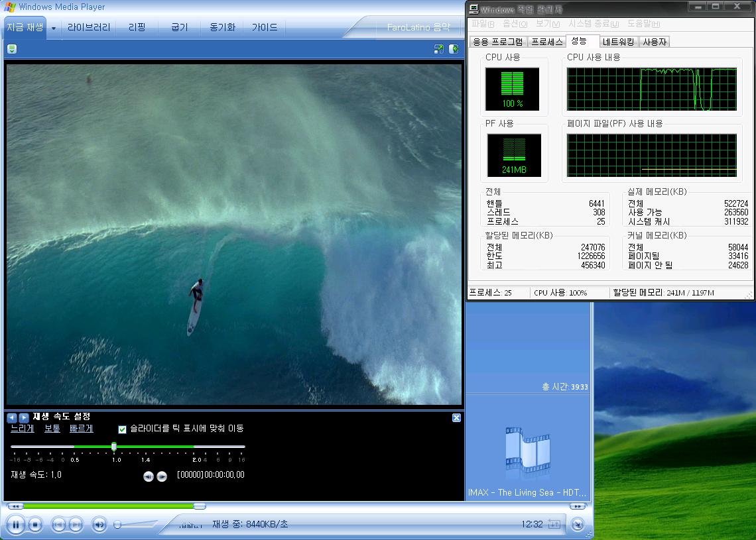This screenshot has width=756, height=540.
Task: Click the volume slider in Media Player
Action: [x=137, y=525]
